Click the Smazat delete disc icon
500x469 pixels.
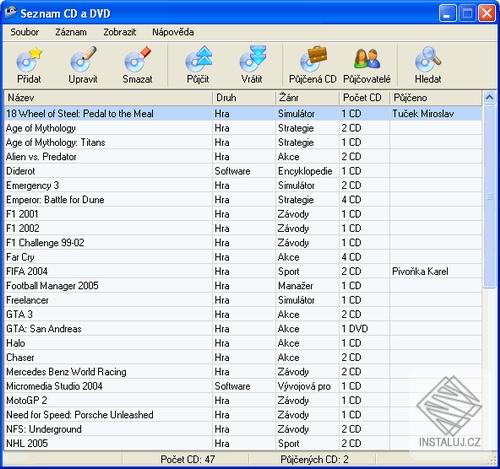click(137, 60)
